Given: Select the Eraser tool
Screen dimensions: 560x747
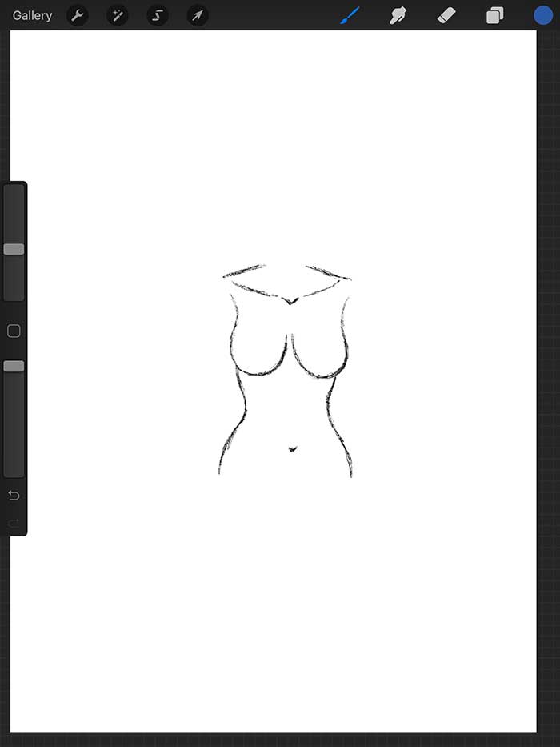Looking at the screenshot, I should point(446,16).
